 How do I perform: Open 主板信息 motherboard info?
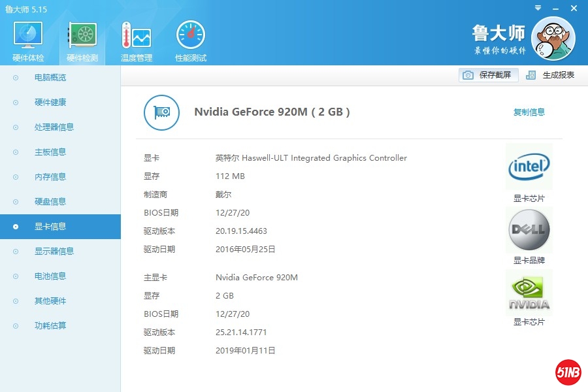tap(50, 152)
